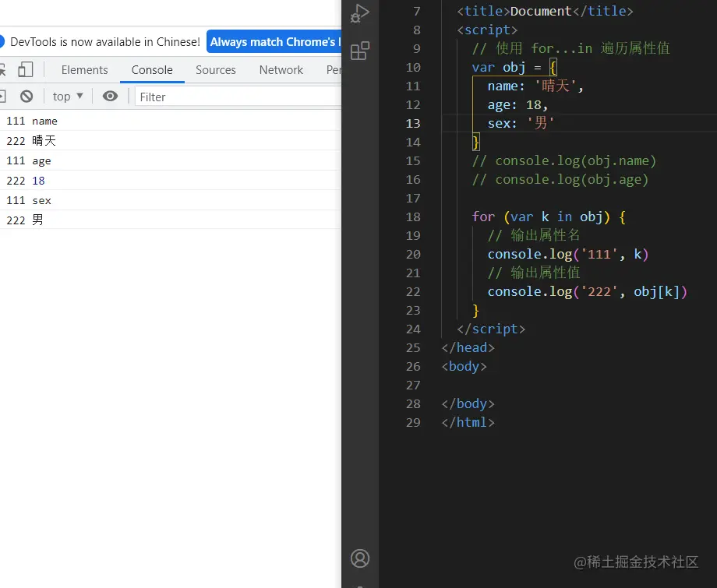The height and width of the screenshot is (588, 717).
Task: Select console row '222 男'
Action: (170, 220)
